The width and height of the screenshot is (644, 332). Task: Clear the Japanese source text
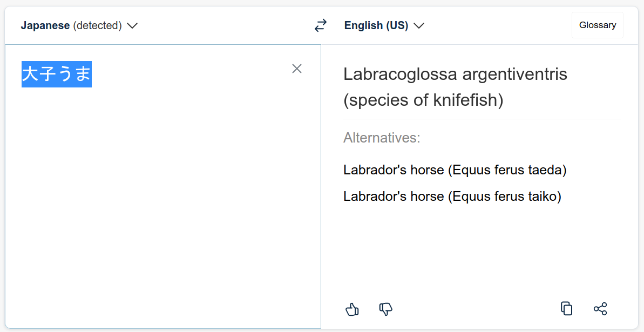297,69
